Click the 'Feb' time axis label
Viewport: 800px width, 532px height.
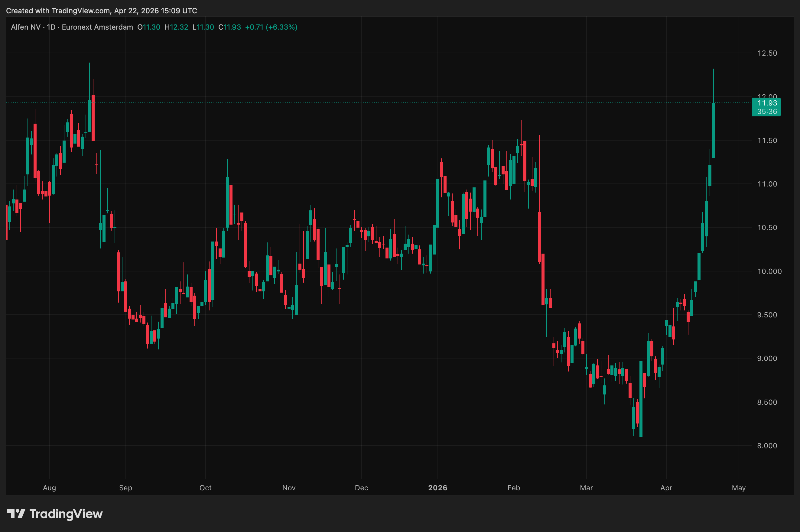click(514, 488)
